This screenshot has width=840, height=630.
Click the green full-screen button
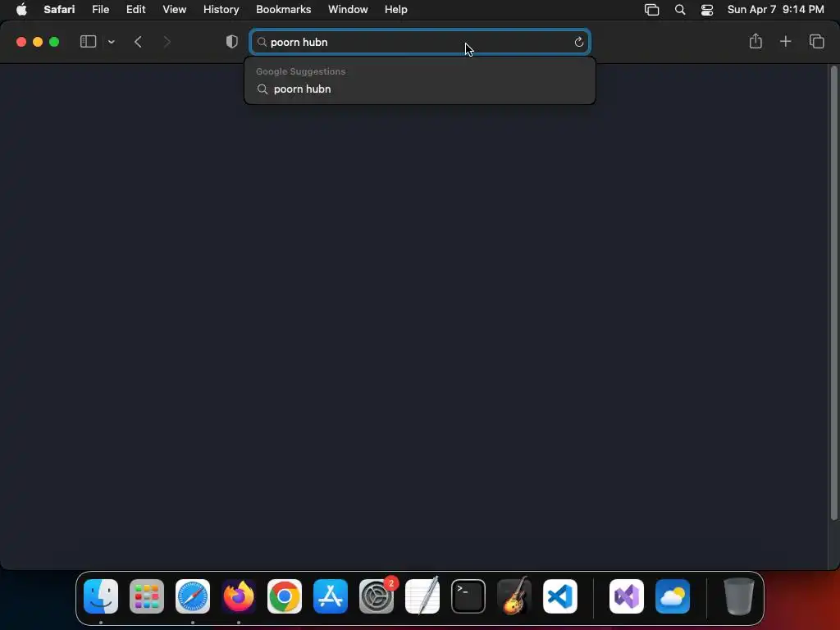point(54,42)
